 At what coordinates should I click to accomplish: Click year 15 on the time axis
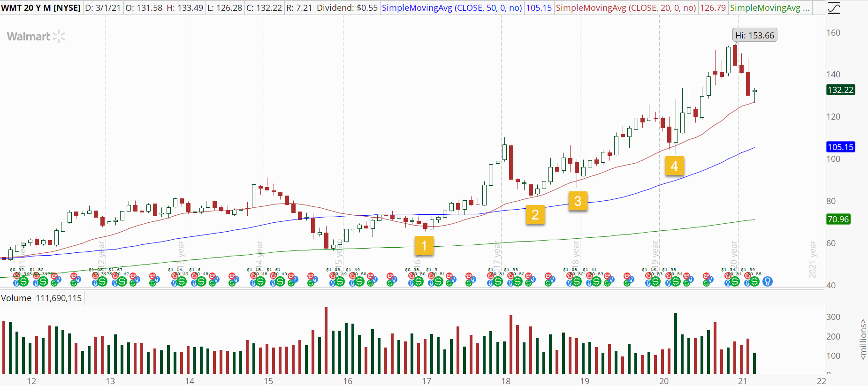point(268,381)
